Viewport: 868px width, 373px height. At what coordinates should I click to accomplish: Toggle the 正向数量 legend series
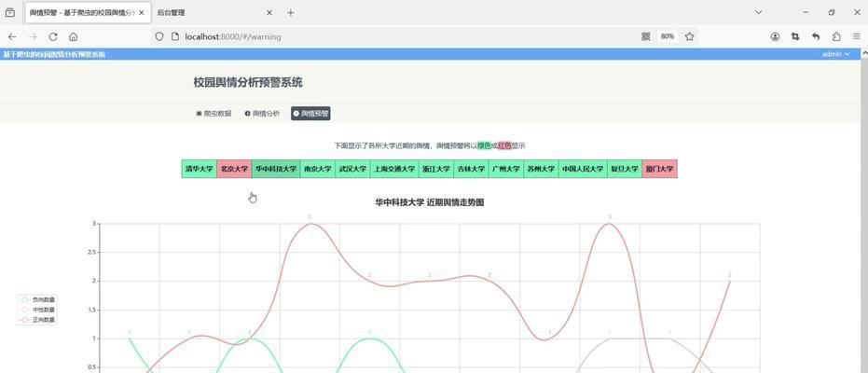(x=36, y=320)
